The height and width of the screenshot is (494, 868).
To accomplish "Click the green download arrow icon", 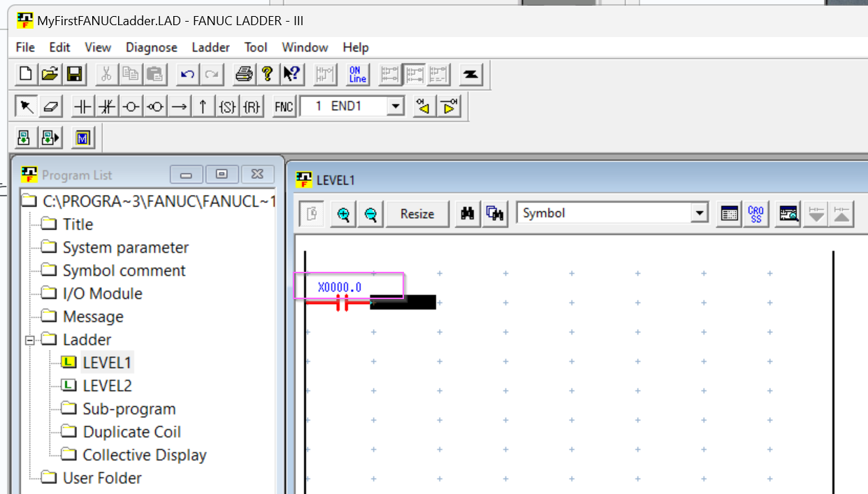I will (24, 138).
